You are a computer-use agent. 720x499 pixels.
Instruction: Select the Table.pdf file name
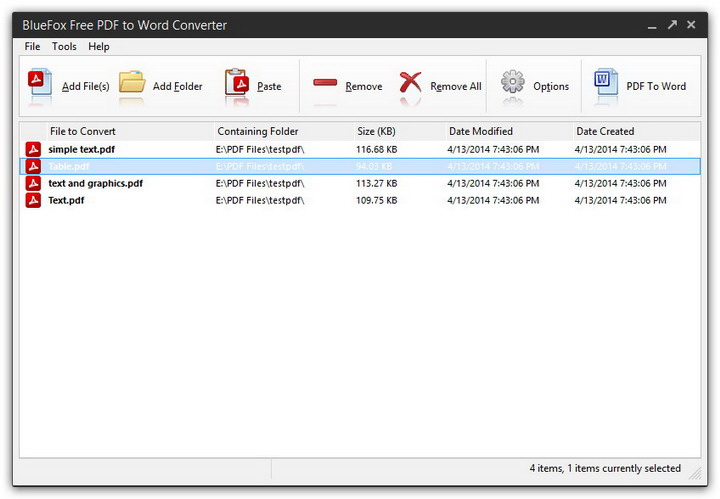pyautogui.click(x=69, y=166)
